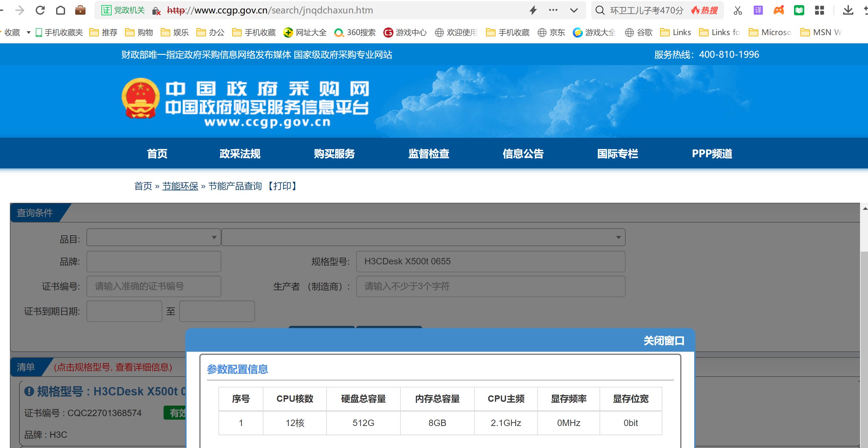Open the green reader extension icon
Viewport: 868px width, 448px height.
click(x=799, y=11)
